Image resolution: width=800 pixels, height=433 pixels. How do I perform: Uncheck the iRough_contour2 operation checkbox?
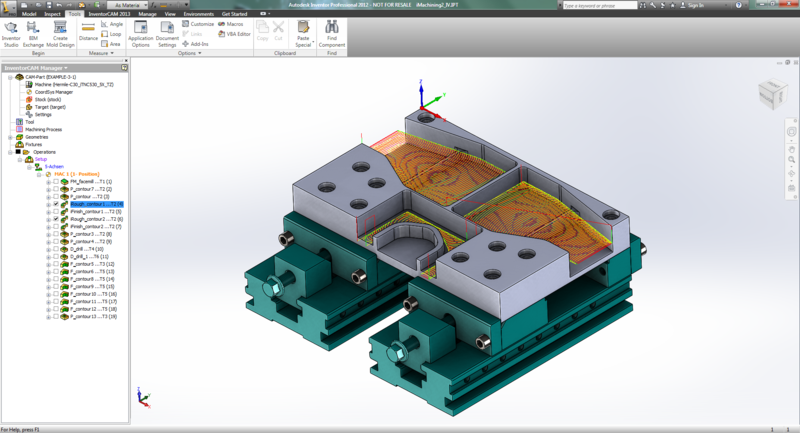tap(56, 219)
